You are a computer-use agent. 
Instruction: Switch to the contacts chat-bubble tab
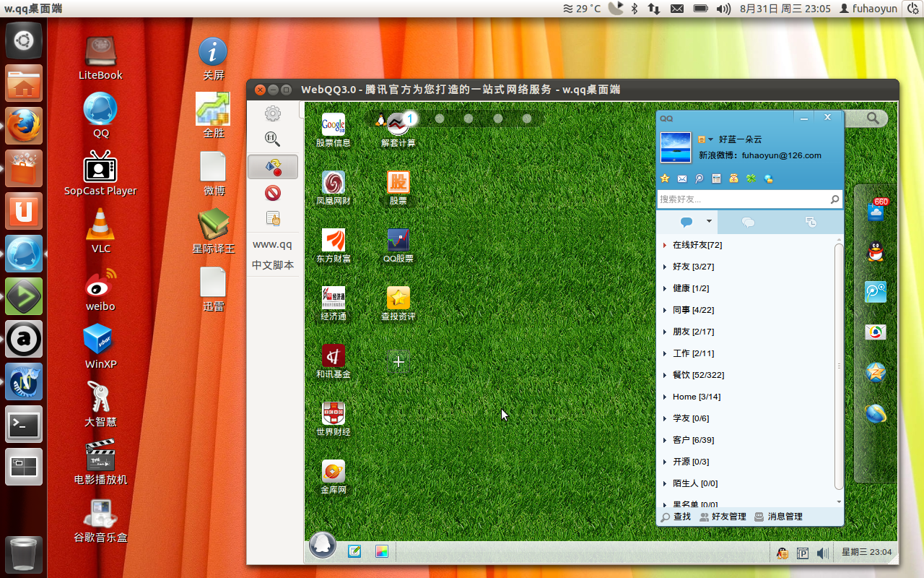click(687, 222)
